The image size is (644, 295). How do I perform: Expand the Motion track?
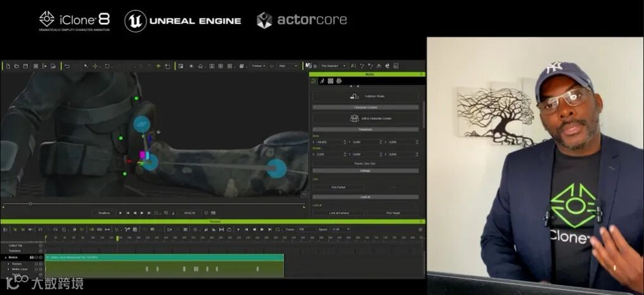5,258
